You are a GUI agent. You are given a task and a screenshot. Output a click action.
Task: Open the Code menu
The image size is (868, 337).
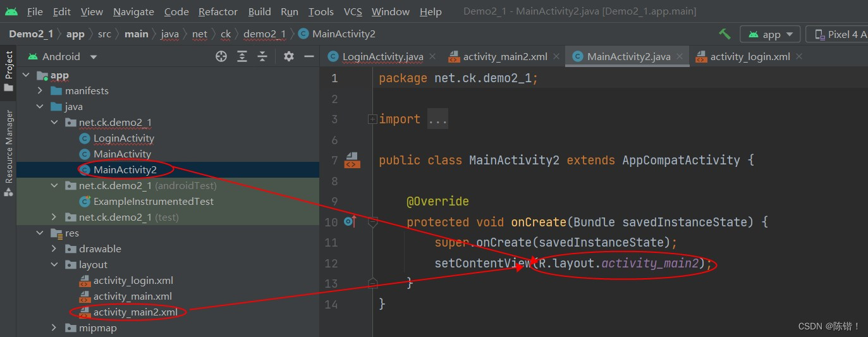176,11
